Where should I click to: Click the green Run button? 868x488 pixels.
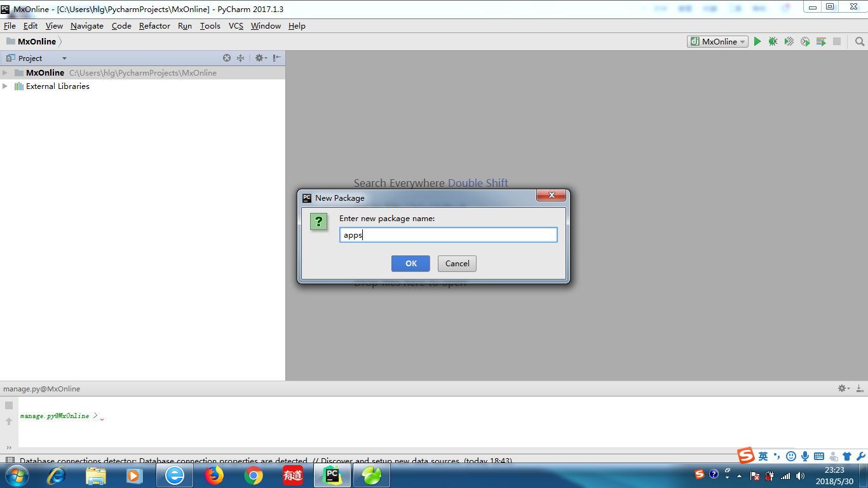coord(757,41)
